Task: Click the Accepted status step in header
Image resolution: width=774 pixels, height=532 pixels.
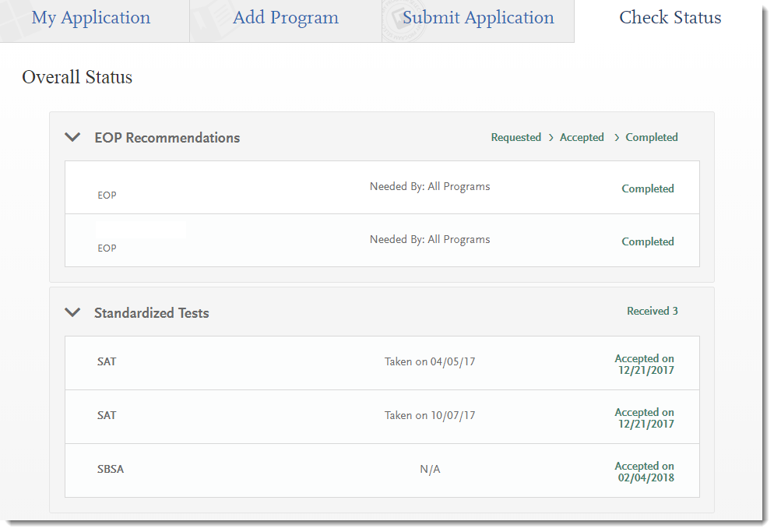Action: pyautogui.click(x=582, y=137)
